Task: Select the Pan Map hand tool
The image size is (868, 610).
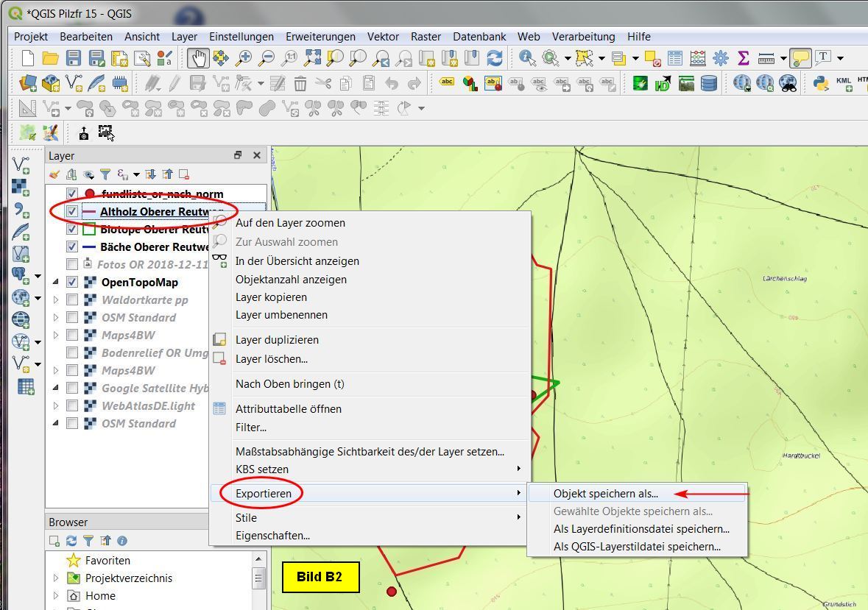Action: 198,58
